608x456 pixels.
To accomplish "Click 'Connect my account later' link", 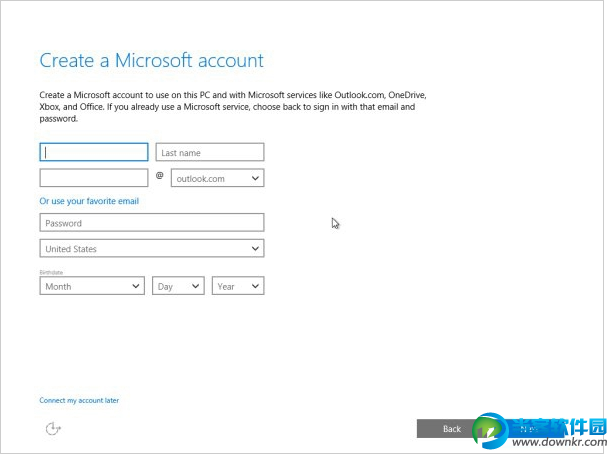I will tap(79, 400).
